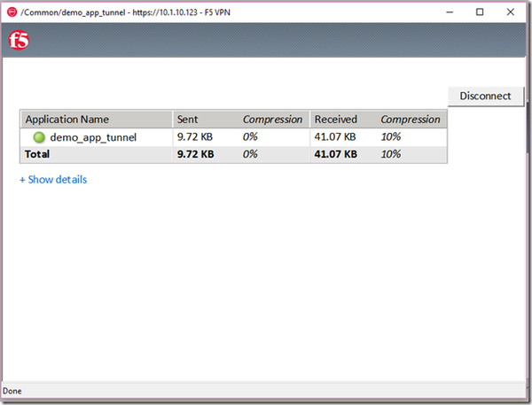This screenshot has width=532, height=405.
Task: Maximize the F5 VPN window
Action: [x=480, y=12]
